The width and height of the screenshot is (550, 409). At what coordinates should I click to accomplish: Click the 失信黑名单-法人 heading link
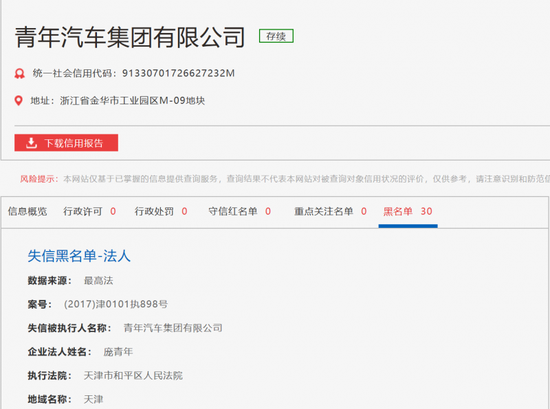click(79, 256)
